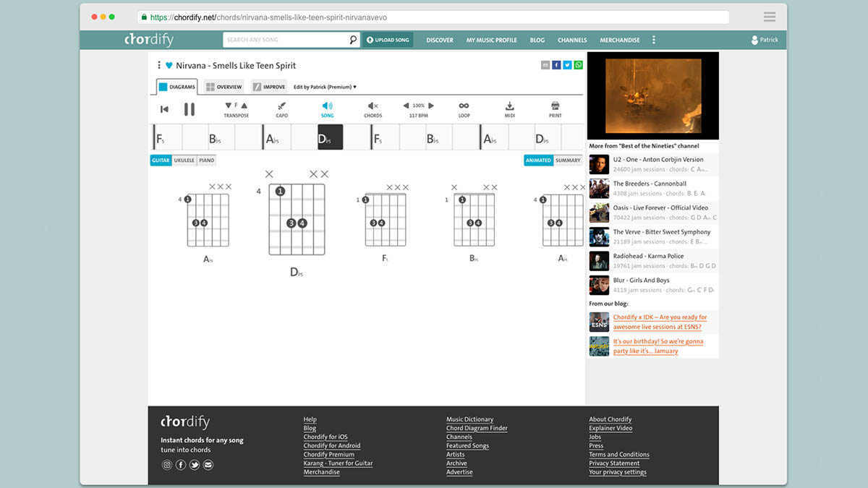Open Patrick's user account menu
Screen dimensions: 868x488
[x=765, y=40]
